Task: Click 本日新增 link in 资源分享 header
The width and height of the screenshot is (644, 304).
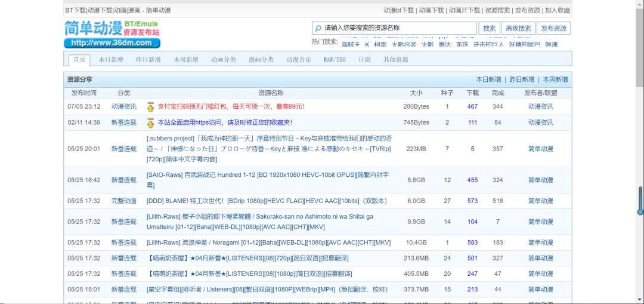Action: 488,79
